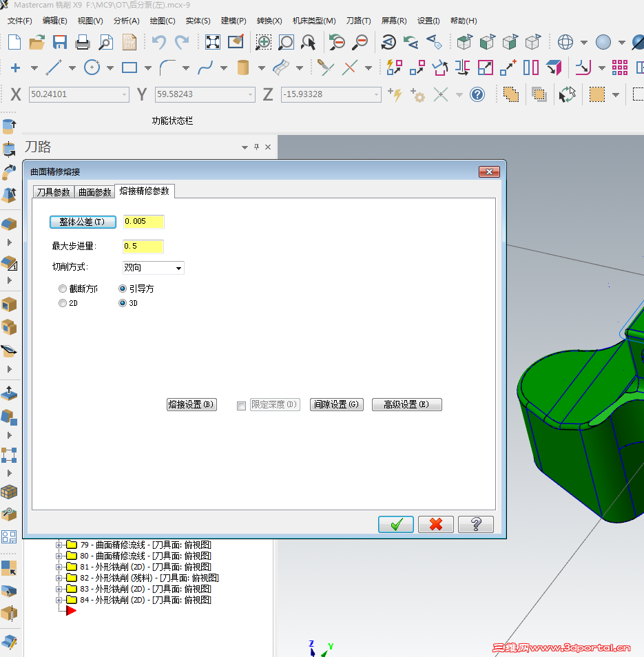Open the 转换(X) menu
The image size is (644, 657).
pos(269,21)
